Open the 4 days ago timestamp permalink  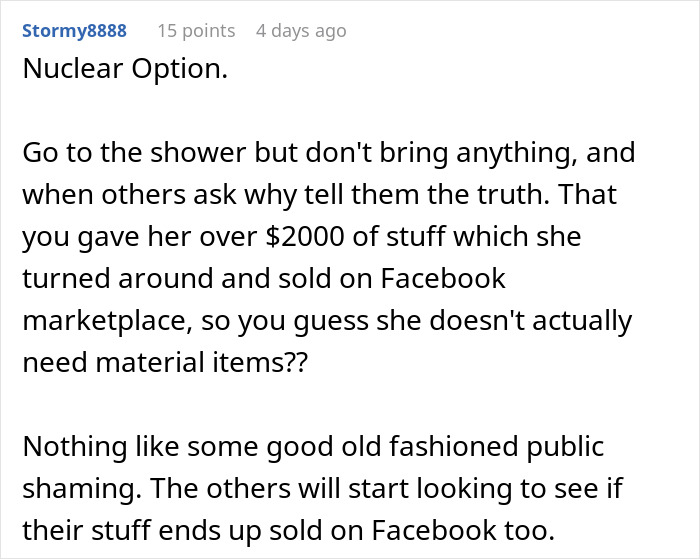coord(300,31)
